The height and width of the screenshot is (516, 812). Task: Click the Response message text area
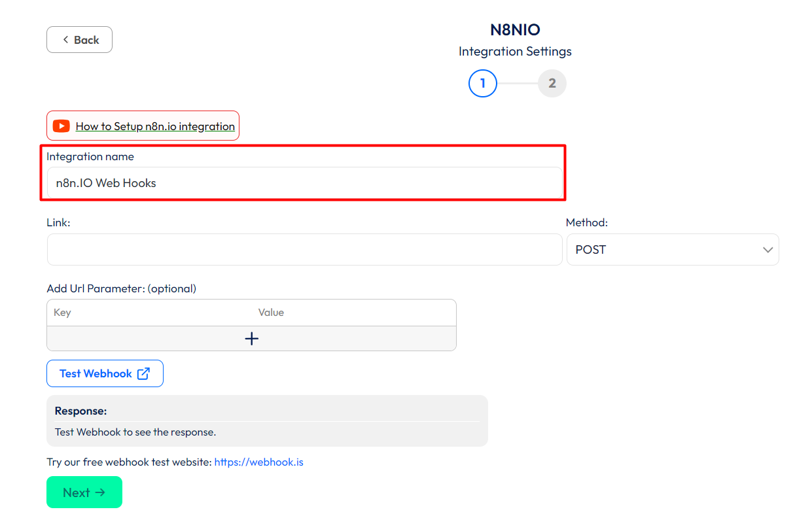pos(267,432)
